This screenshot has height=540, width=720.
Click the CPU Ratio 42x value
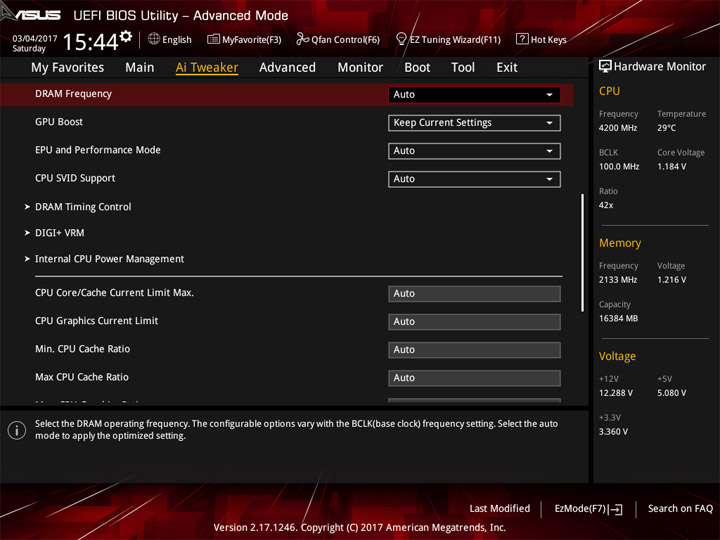606,205
